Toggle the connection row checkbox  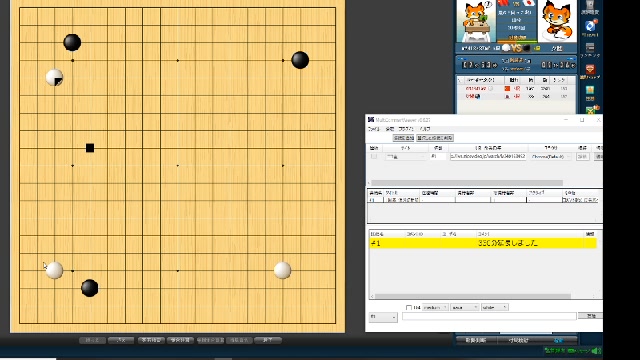[374, 156]
